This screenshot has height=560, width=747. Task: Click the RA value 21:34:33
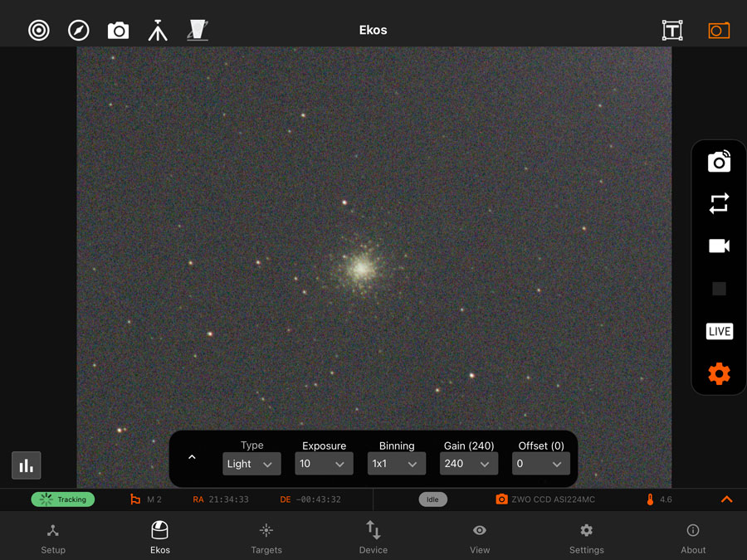click(x=229, y=499)
